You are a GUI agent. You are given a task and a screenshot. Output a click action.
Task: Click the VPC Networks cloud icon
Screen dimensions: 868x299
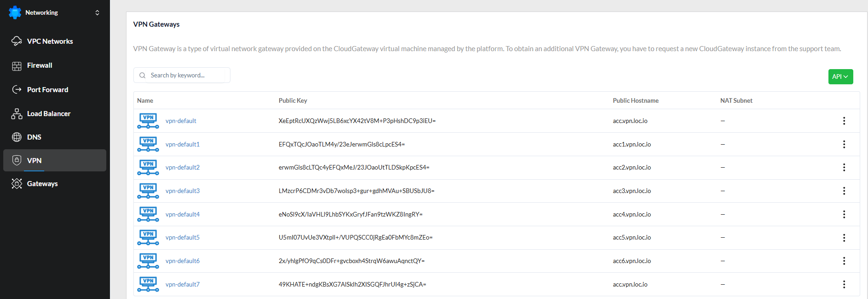pyautogui.click(x=17, y=41)
